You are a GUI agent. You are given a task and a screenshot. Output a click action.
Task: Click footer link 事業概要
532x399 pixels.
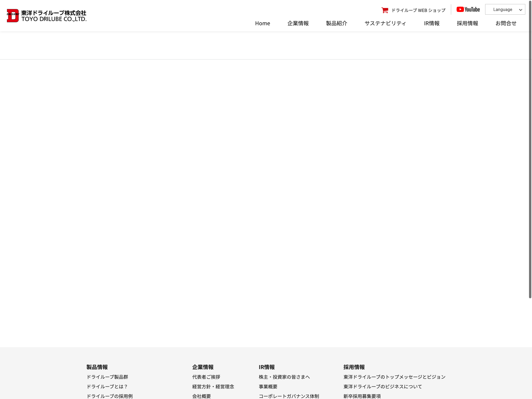tap(268, 386)
